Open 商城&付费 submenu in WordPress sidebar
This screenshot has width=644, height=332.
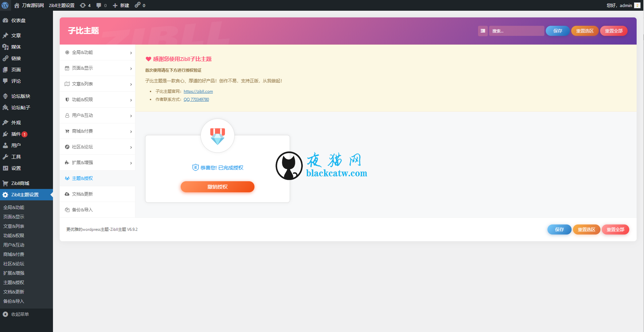[14, 254]
